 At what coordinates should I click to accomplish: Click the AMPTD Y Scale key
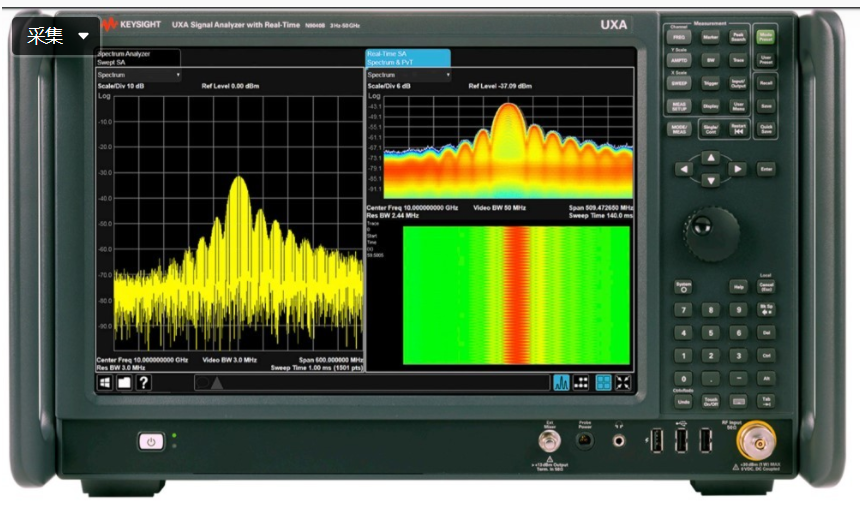click(x=678, y=60)
